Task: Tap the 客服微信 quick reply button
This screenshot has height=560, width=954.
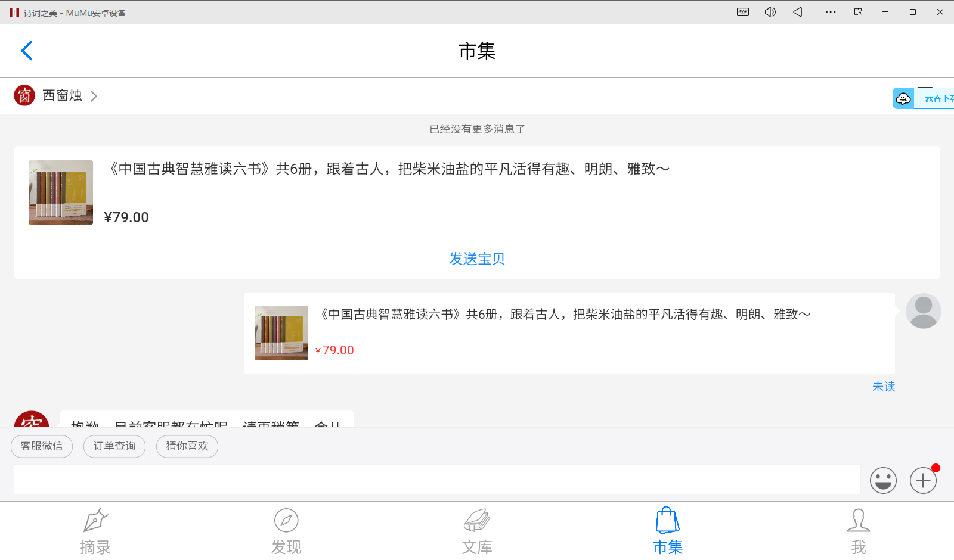Action: pyautogui.click(x=41, y=446)
